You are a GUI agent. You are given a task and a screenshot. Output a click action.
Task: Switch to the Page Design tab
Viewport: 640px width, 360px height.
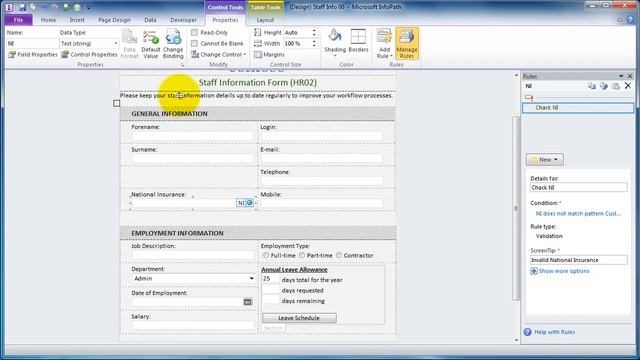tap(114, 20)
